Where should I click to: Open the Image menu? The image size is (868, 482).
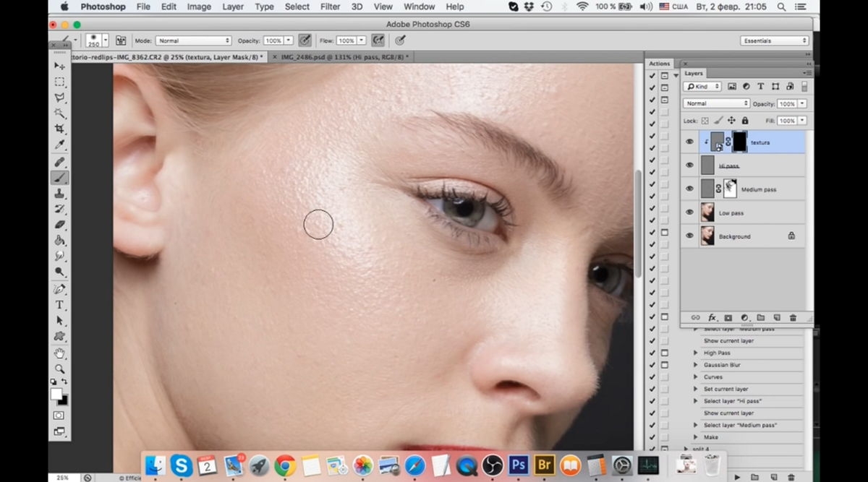(199, 7)
